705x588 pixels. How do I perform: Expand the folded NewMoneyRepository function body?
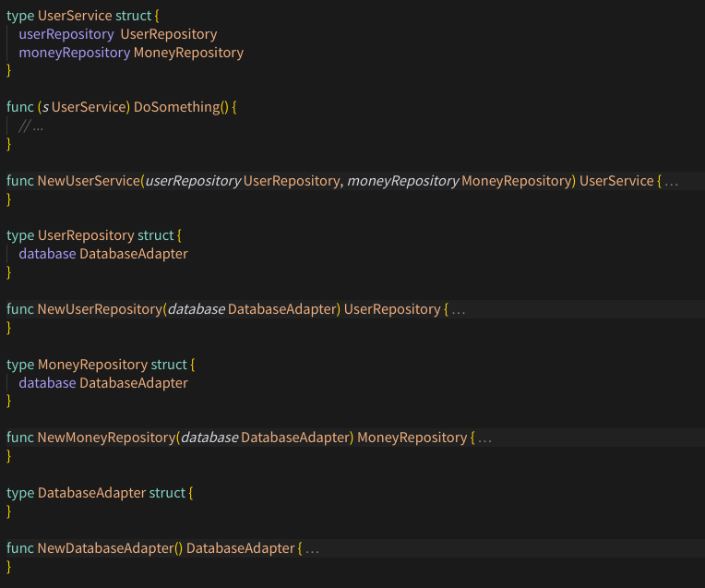pyautogui.click(x=484, y=438)
